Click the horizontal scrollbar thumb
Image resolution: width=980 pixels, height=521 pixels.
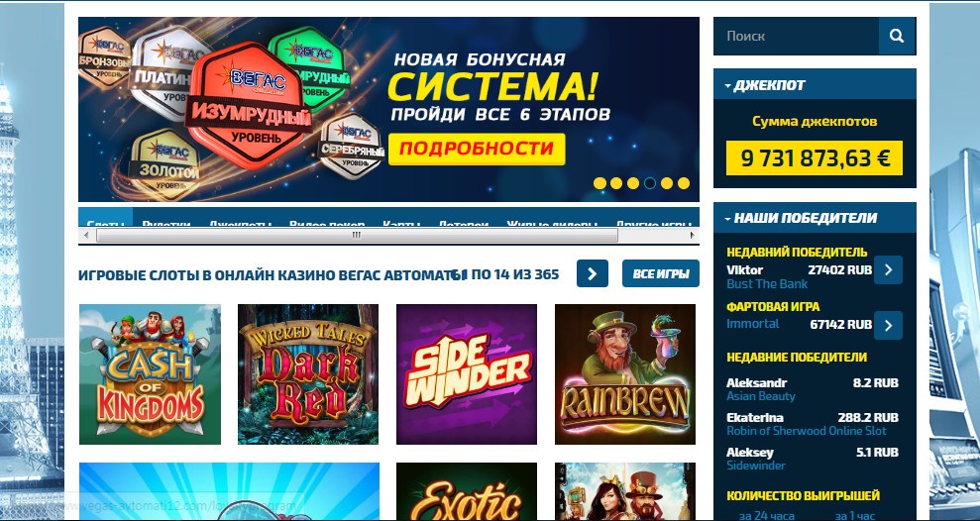tap(357, 235)
